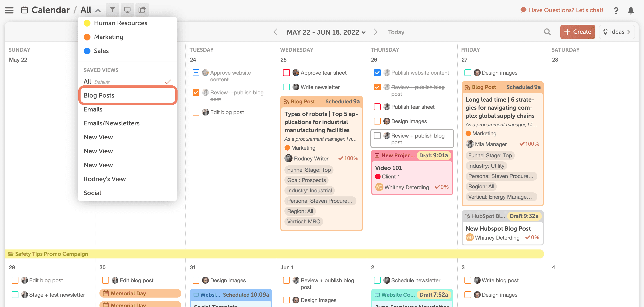This screenshot has width=644, height=307.
Task: Click RSS icon on May 25 Blog Post
Action: pos(286,101)
